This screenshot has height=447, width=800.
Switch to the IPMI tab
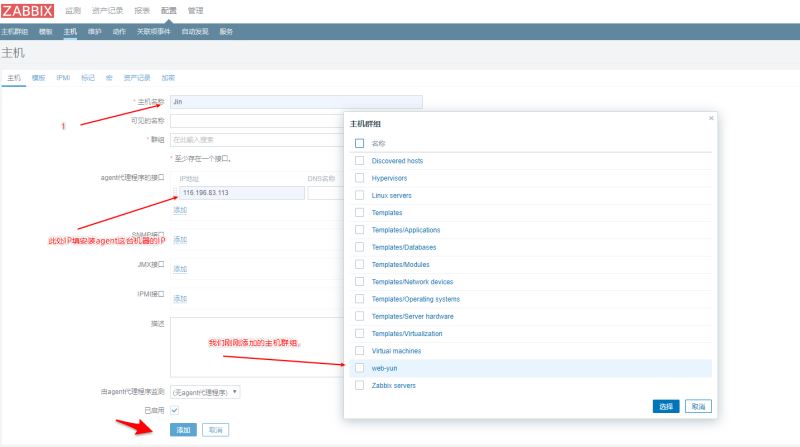coord(63,77)
